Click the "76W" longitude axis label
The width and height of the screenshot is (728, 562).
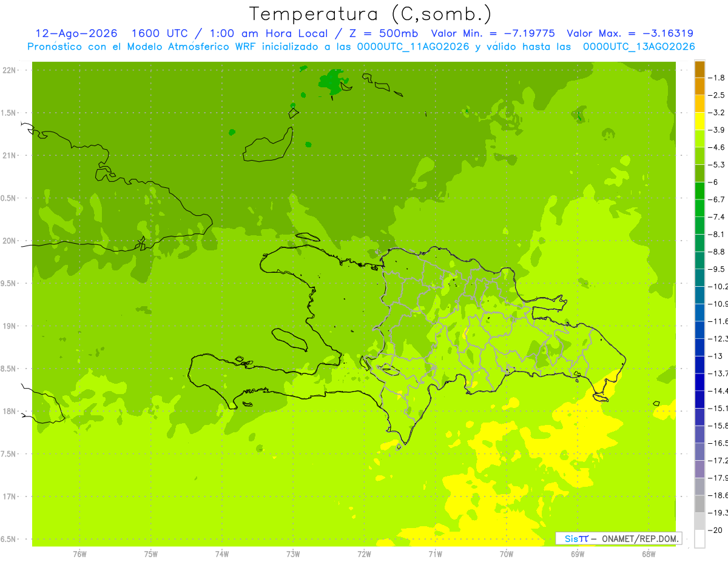coord(79,554)
